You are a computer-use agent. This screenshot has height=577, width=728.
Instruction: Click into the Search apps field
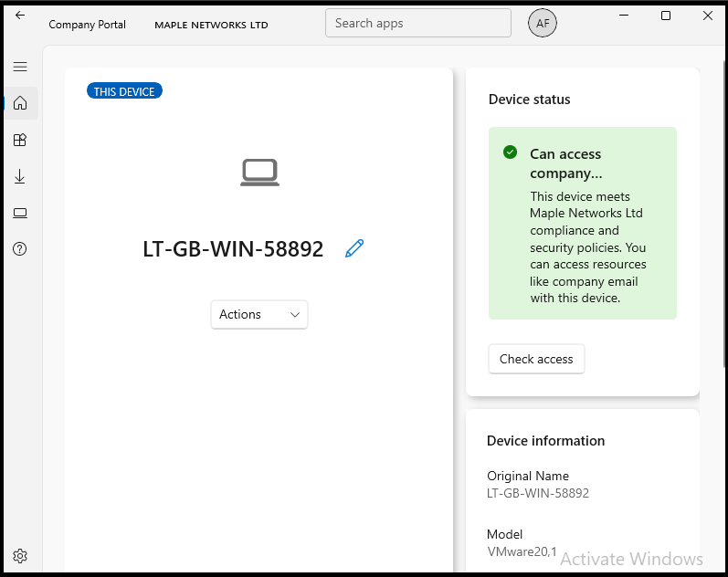(417, 24)
